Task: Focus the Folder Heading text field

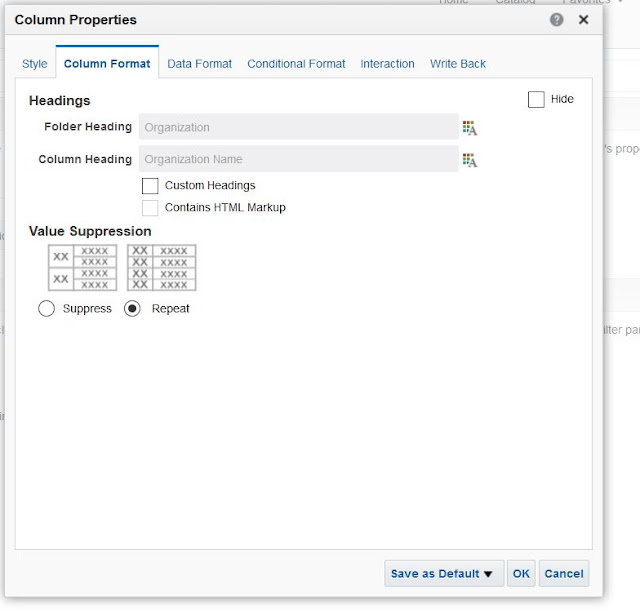Action: click(x=298, y=127)
